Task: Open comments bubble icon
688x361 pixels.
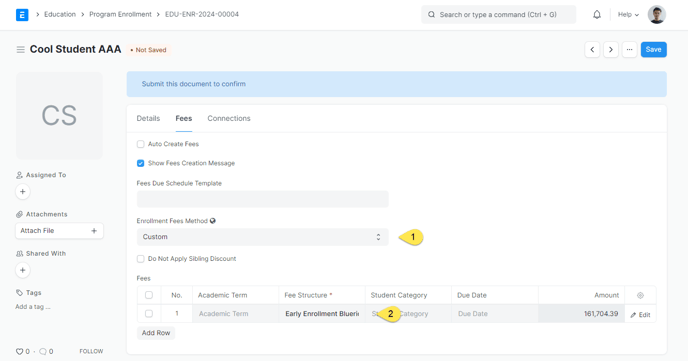Action: [x=43, y=351]
